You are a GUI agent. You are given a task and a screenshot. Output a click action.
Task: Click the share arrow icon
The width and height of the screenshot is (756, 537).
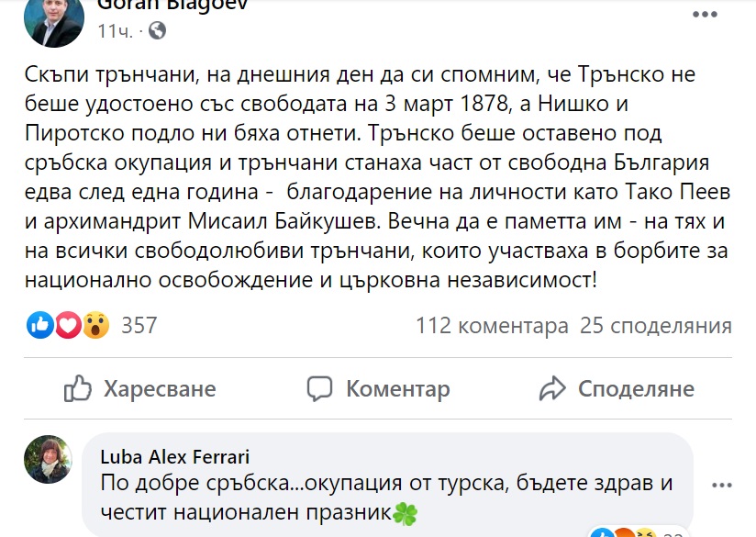click(552, 388)
